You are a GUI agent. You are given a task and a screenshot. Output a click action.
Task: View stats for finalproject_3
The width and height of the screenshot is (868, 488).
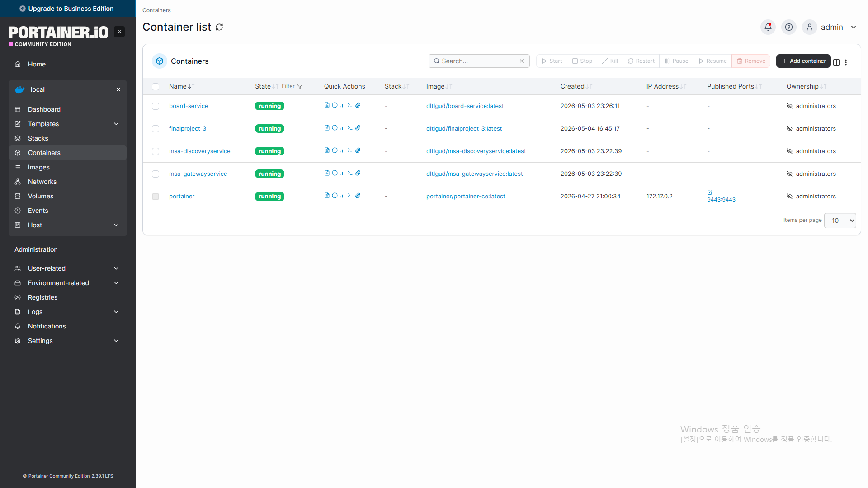tap(342, 128)
